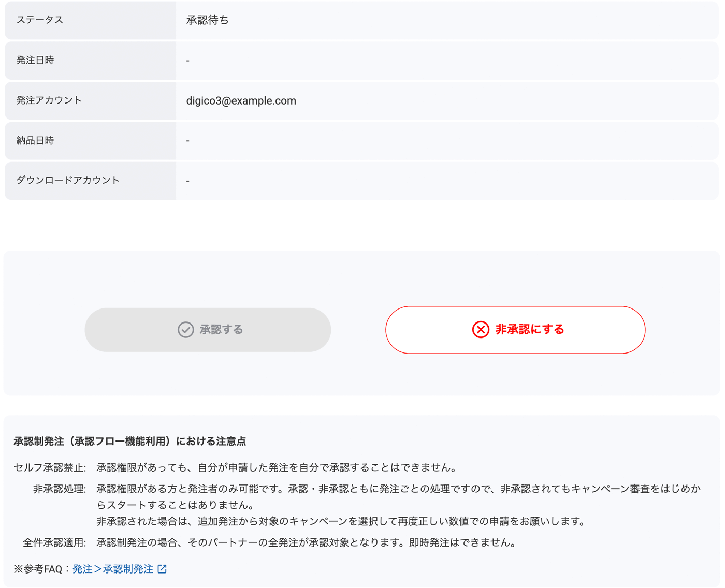Click the checkmark icon in 承認する button
The height and width of the screenshot is (588, 725).
coord(185,330)
